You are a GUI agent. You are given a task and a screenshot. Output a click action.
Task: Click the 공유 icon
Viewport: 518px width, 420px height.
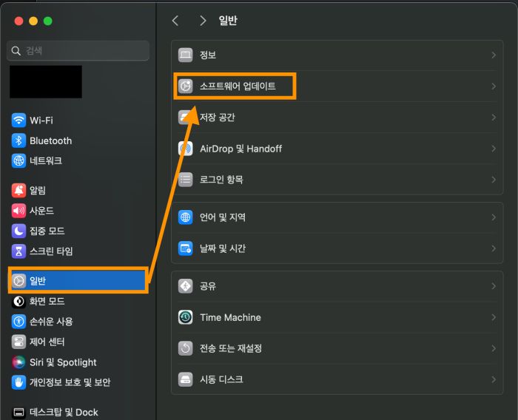[x=185, y=286]
